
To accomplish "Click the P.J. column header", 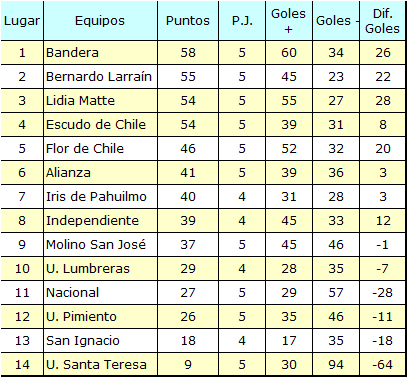I will 242,21.
